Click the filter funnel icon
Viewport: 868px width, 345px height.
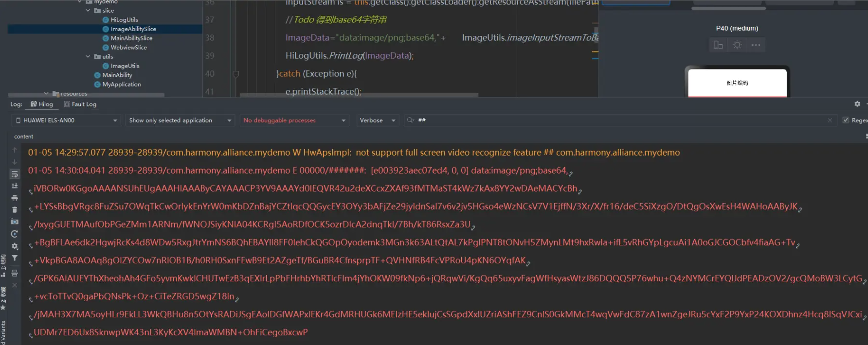[15, 258]
